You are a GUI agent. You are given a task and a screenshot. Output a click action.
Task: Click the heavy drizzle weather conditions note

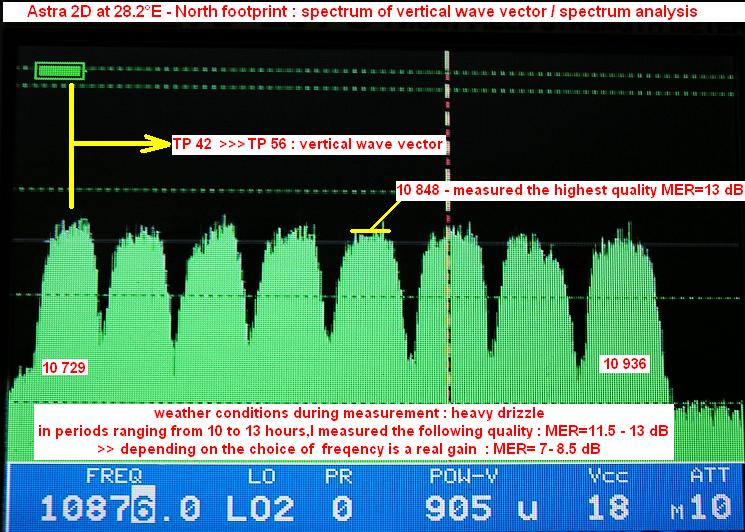[x=350, y=413]
